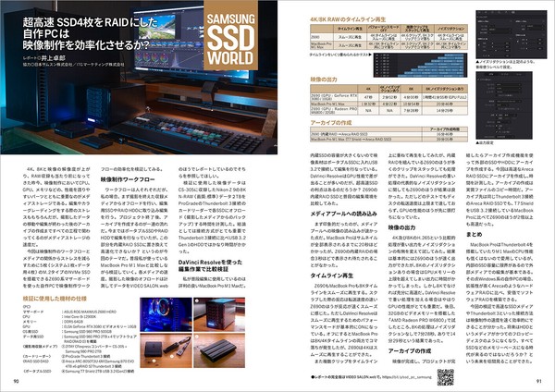Image resolution: width=555 pixels, height=392 pixels.
Task: Click the table cell "7分28秒"
Action: click(411, 110)
